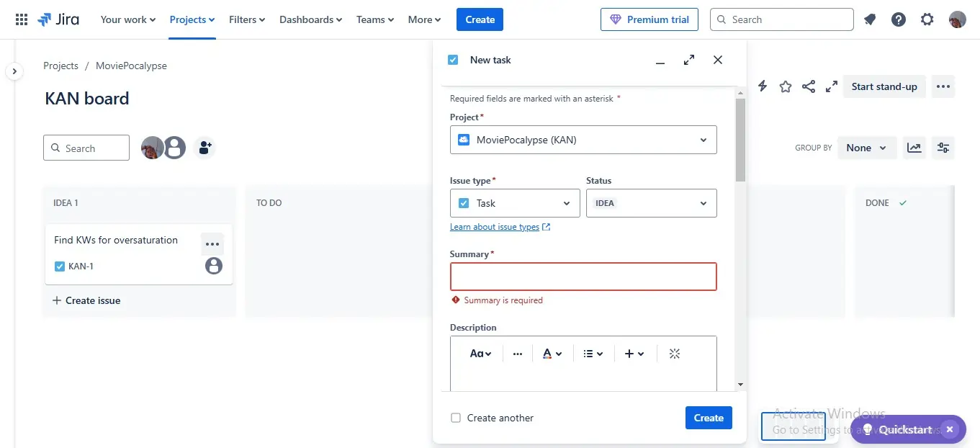Click the task type icon on KAN-1
Viewport: 980px width, 448px height.
coord(60,266)
